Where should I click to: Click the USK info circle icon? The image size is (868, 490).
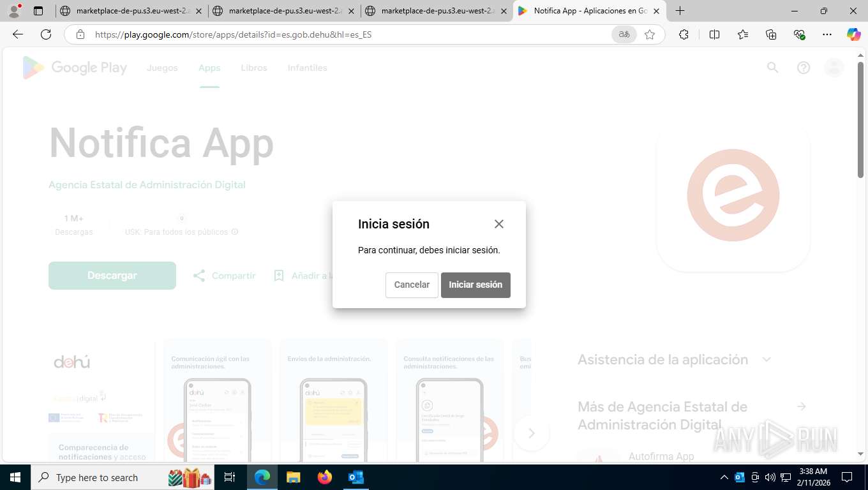(235, 232)
